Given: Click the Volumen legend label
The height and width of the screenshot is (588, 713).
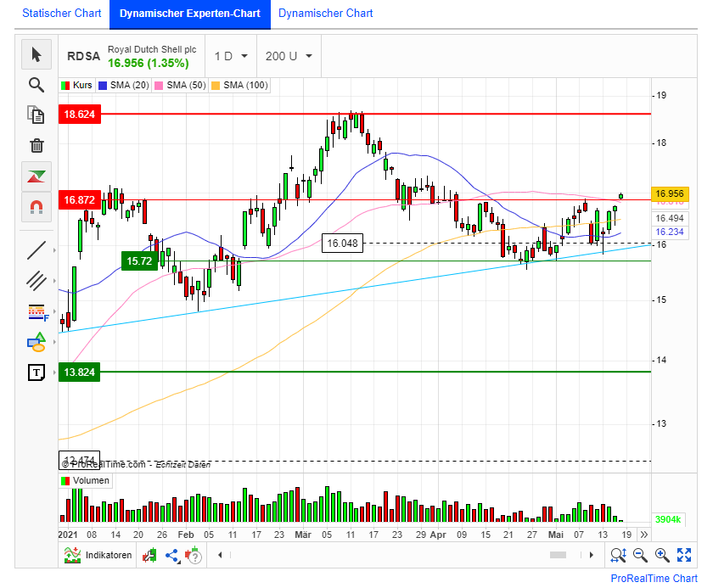Looking at the screenshot, I should coord(91,480).
